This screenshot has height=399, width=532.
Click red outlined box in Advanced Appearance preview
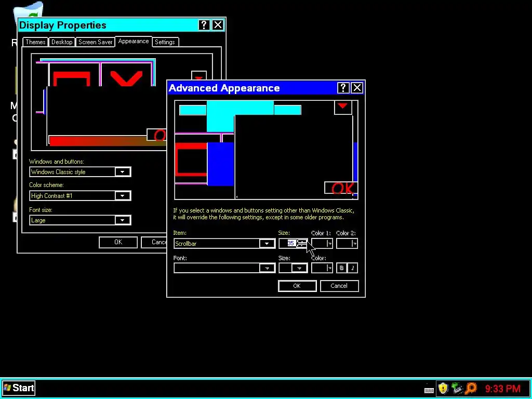tap(191, 159)
